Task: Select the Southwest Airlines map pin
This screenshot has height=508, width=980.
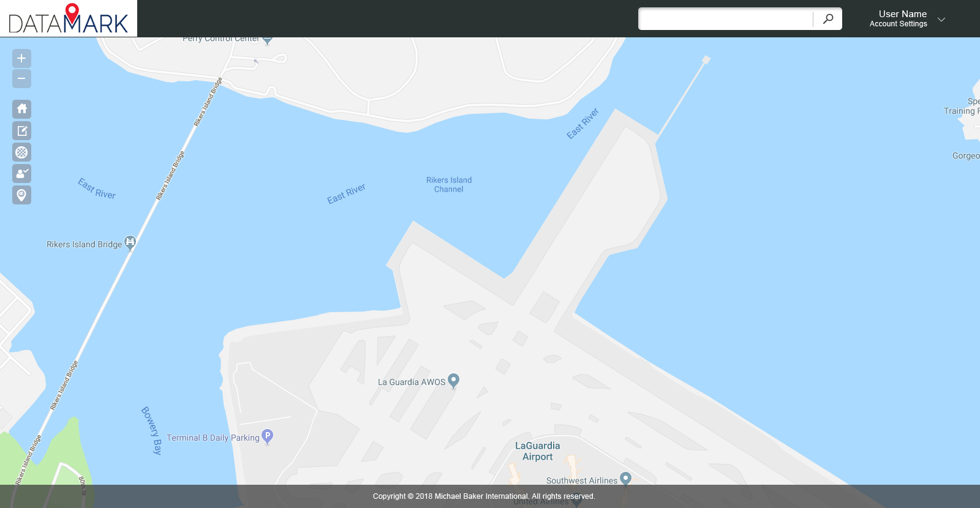Action: click(625, 479)
